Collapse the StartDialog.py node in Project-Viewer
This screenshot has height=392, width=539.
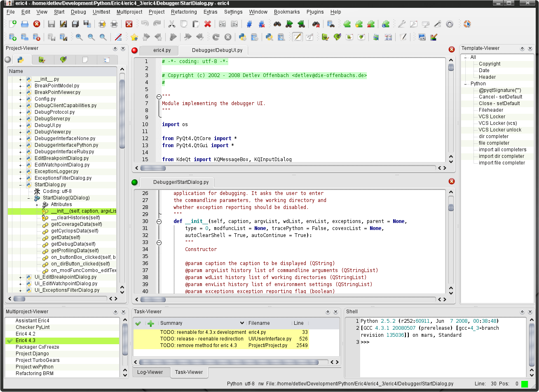21,185
